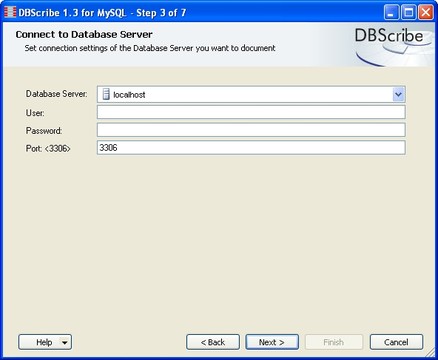Cancel the DBScribe wizard

pyautogui.click(x=396, y=342)
